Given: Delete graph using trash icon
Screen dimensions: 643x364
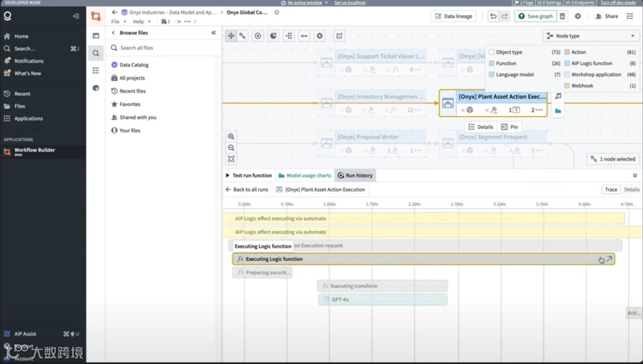Looking at the screenshot, I should point(563,17).
